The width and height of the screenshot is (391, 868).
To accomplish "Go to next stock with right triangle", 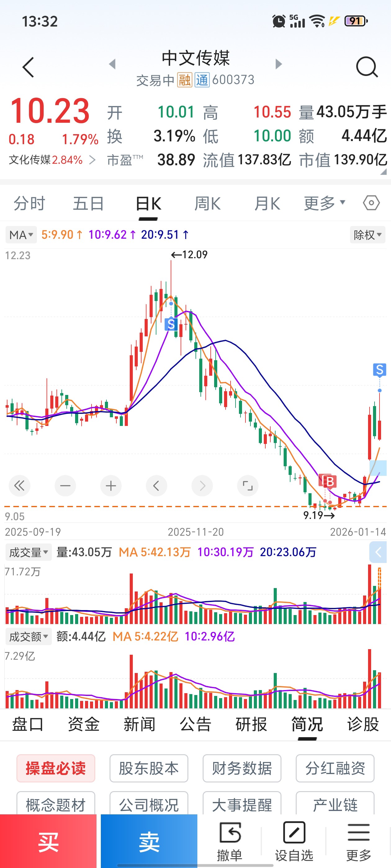I will pos(278,64).
